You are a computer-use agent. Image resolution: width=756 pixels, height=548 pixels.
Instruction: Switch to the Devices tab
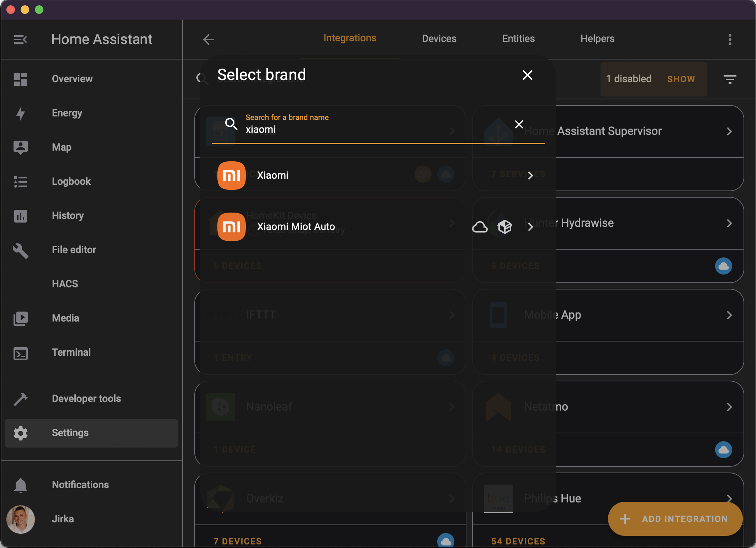(439, 39)
